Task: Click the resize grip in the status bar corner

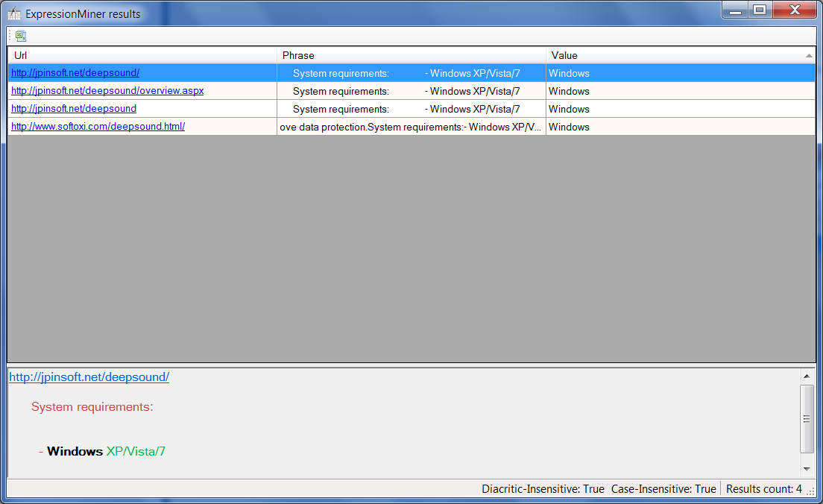Action: [x=810, y=491]
